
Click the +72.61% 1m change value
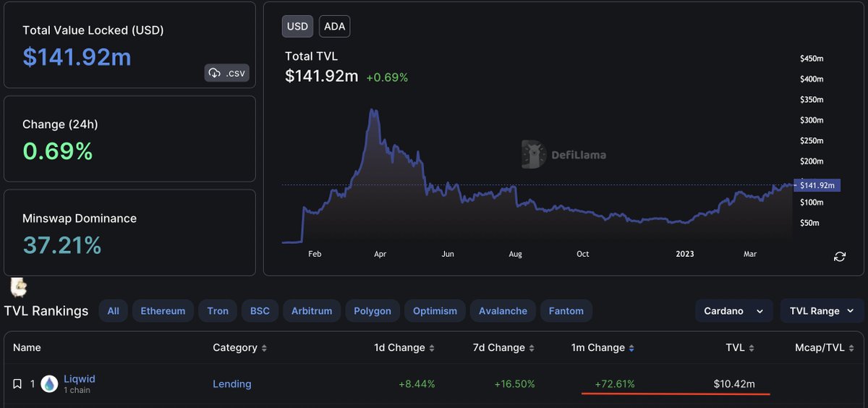coord(614,384)
